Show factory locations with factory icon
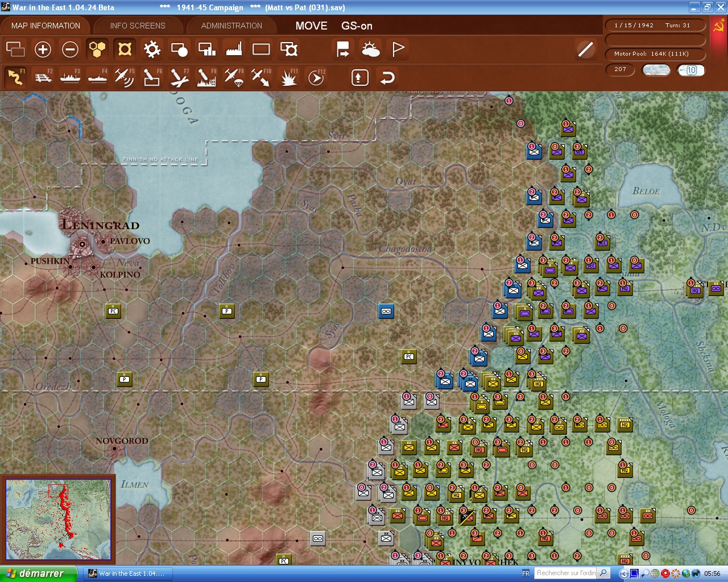 tap(234, 49)
